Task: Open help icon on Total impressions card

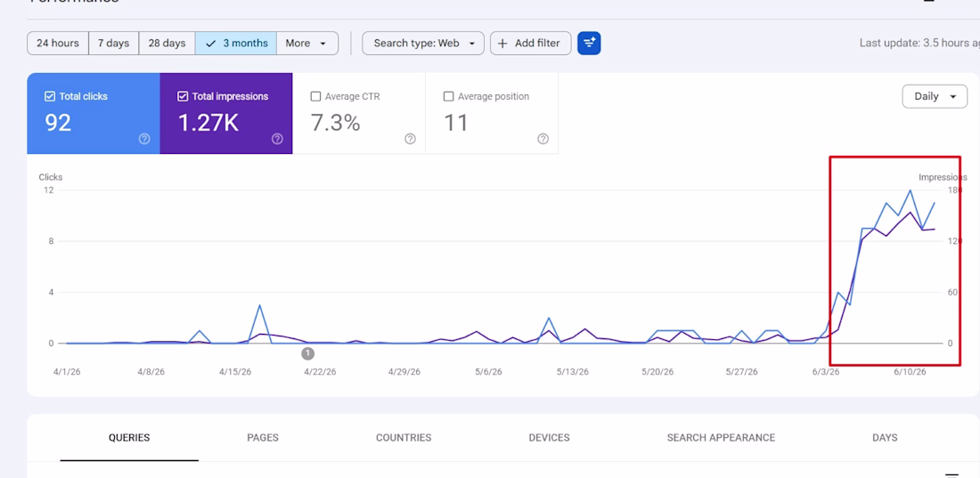Action: [277, 139]
